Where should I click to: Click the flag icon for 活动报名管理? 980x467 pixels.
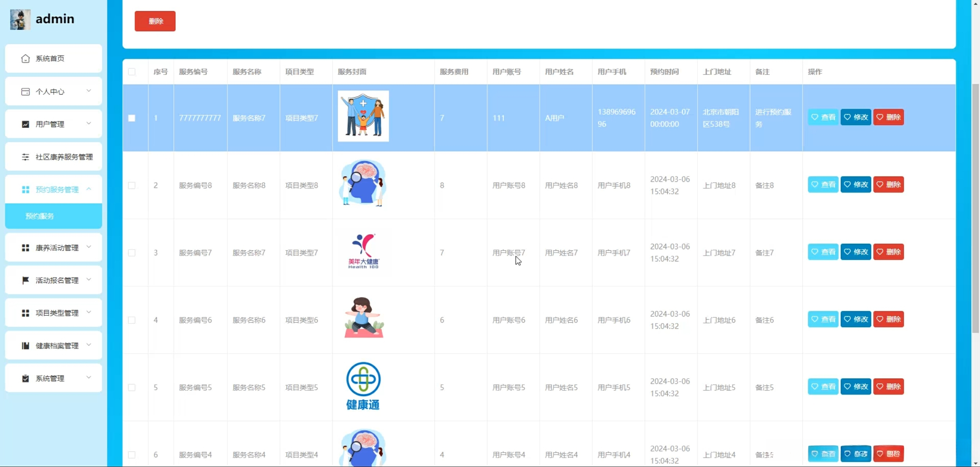click(x=25, y=280)
